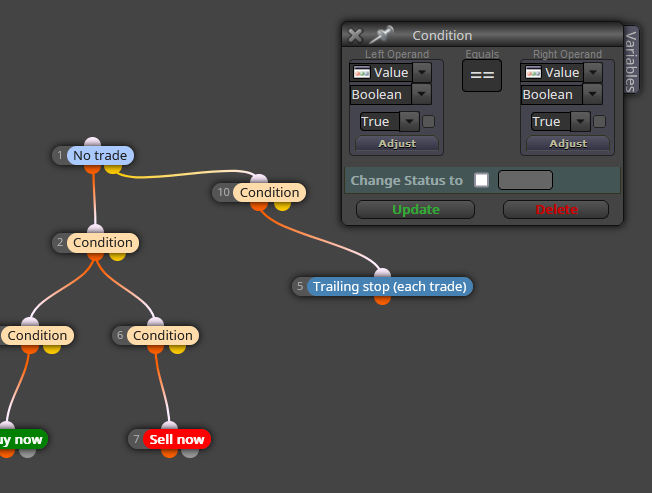Click number badge 10 on Condition node
The height and width of the screenshot is (493, 652).
223,192
